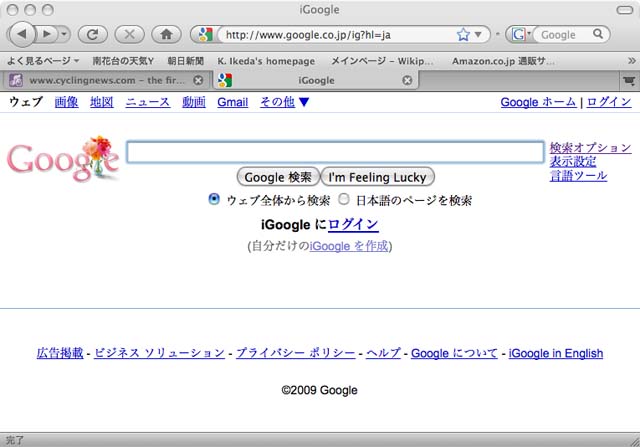640x447 pixels.
Task: Click the iGoogle を作成 link
Action: tap(349, 246)
